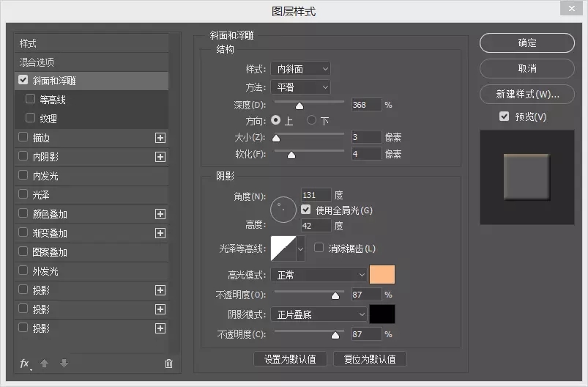Viewport: 588px width, 387px height.
Task: Click the 角度 value field 131
Action: [316, 195]
